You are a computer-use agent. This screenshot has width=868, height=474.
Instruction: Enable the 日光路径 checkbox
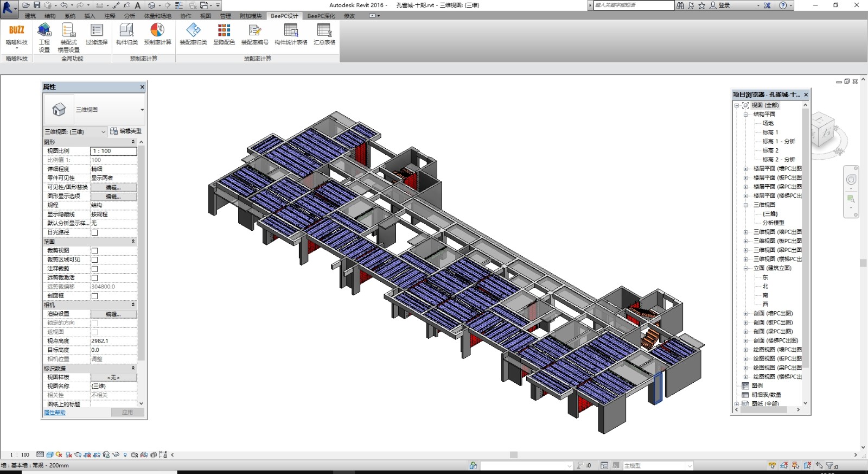pos(94,232)
